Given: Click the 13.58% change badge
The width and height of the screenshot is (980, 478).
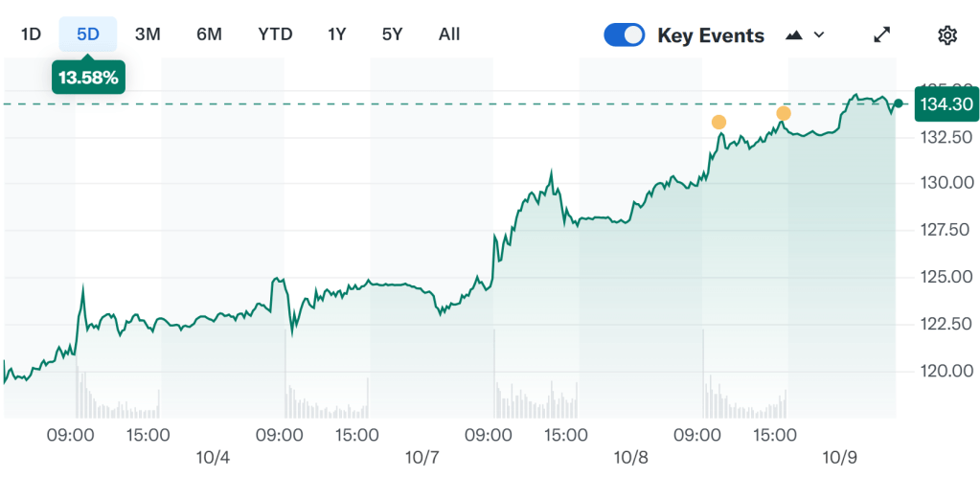Looking at the screenshot, I should point(88,78).
